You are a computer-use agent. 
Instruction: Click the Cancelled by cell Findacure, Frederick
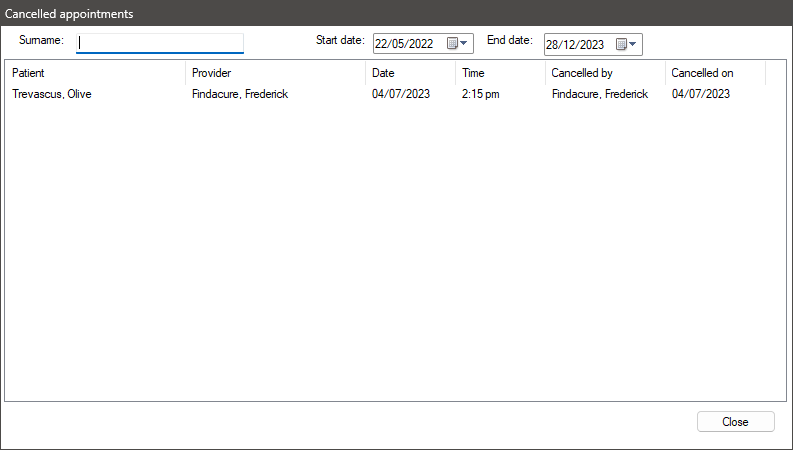pos(600,94)
